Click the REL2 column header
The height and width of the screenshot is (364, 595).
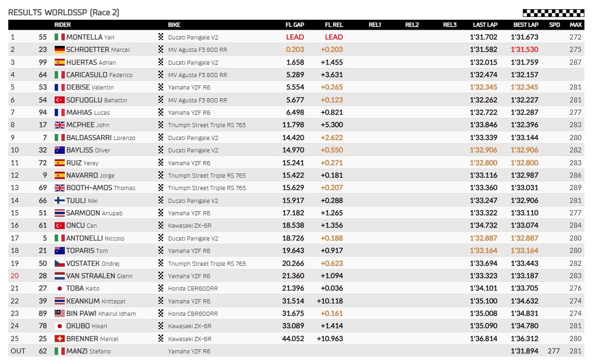point(412,25)
